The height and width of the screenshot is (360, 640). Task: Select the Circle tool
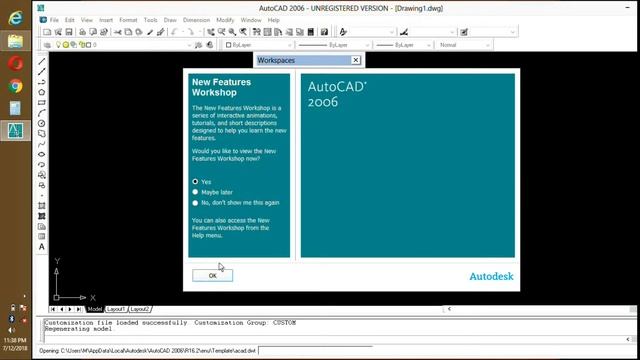42,123
